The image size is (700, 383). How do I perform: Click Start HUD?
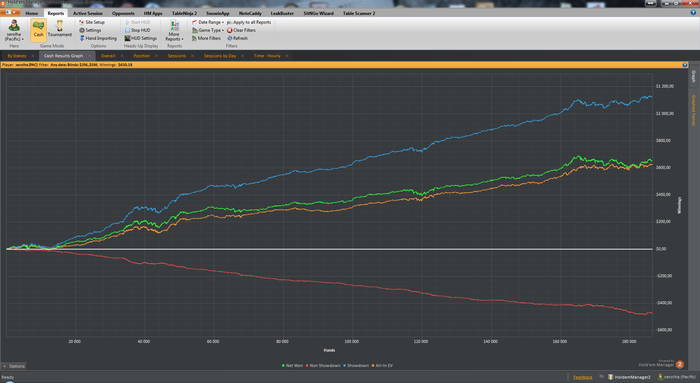pyautogui.click(x=138, y=22)
